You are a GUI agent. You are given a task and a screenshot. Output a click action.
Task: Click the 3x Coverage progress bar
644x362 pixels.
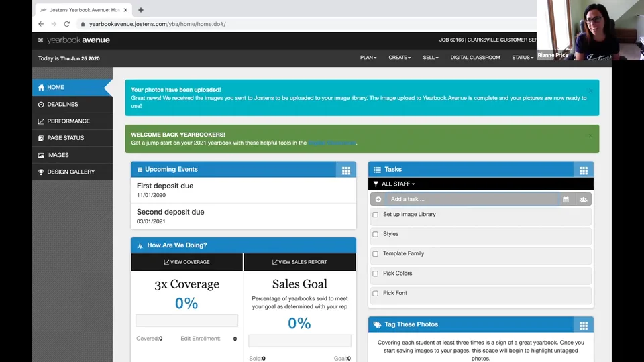[187, 320]
